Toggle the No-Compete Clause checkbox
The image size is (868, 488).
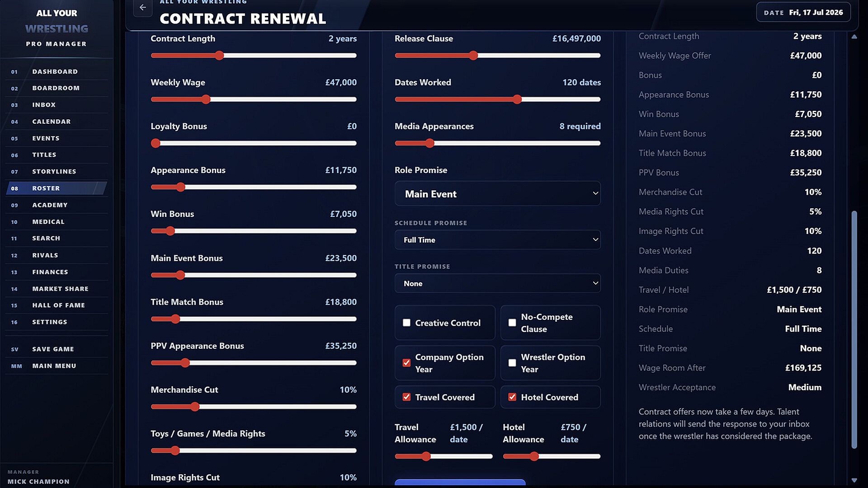(512, 323)
